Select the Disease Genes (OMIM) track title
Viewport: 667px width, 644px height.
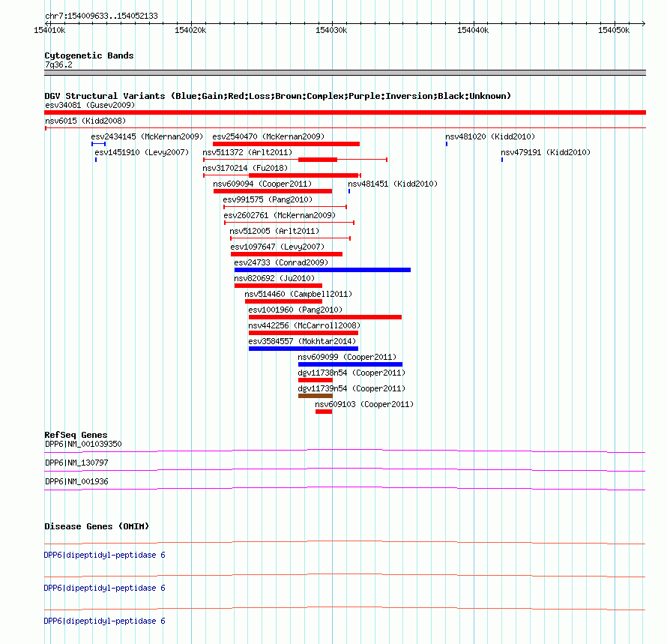coord(97,526)
